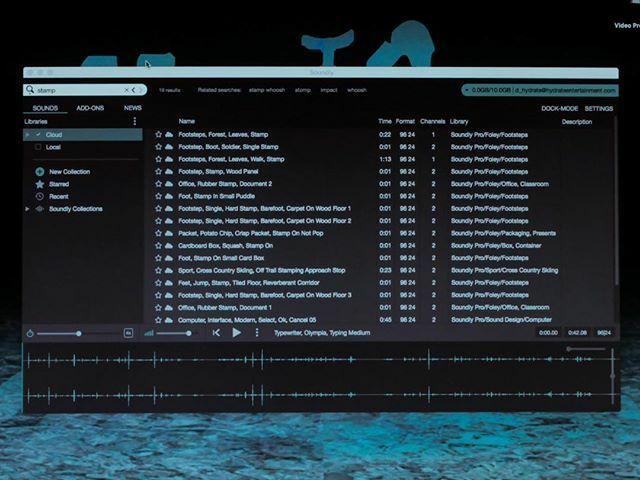Star 'Foot, Stamp On Small Card Box'
The height and width of the screenshot is (480, 640).
pyautogui.click(x=158, y=258)
